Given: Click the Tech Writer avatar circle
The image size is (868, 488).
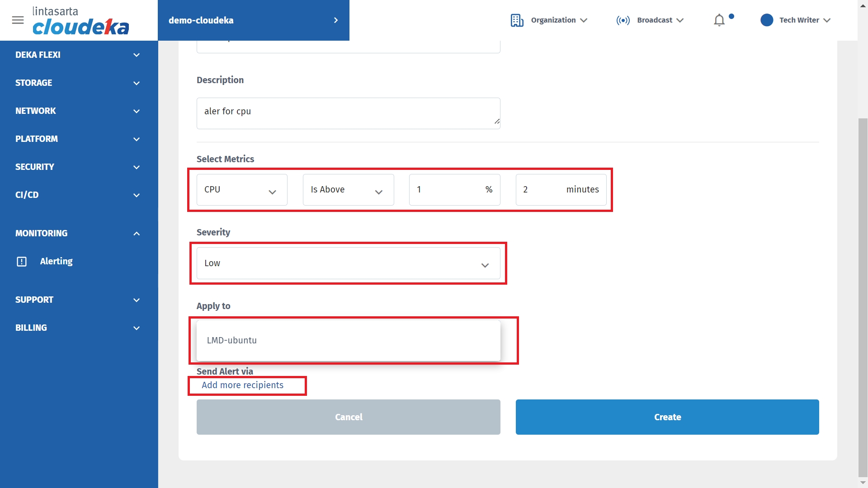Looking at the screenshot, I should point(766,20).
